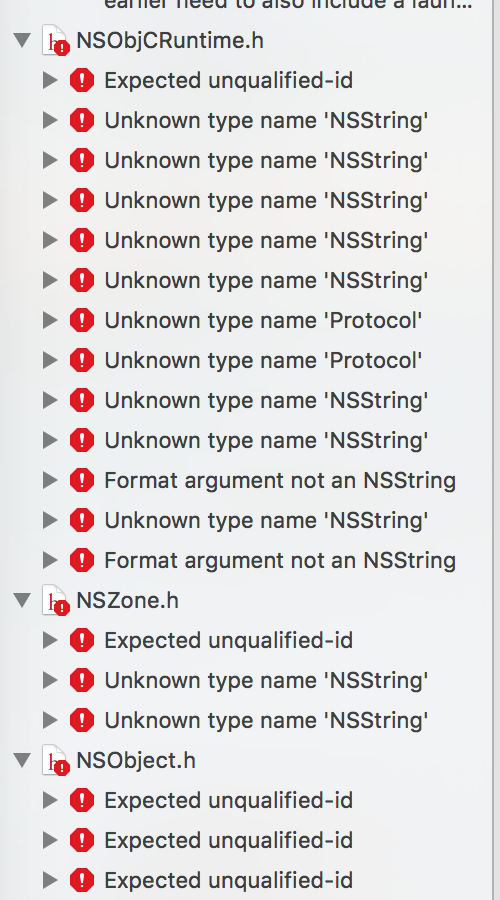
Task: Click the NSObject.h header file icon
Action: coord(55,761)
